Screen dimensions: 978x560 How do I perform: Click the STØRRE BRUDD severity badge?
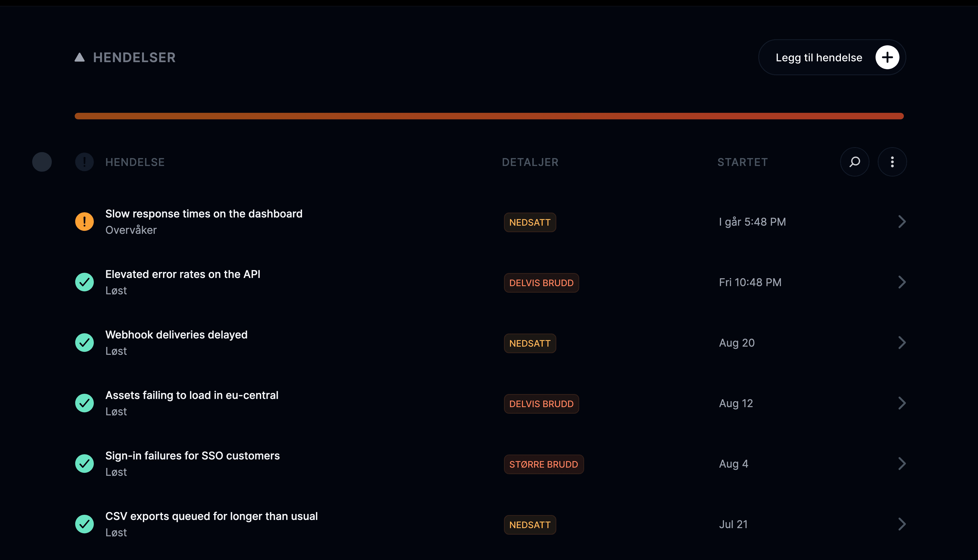(x=544, y=464)
